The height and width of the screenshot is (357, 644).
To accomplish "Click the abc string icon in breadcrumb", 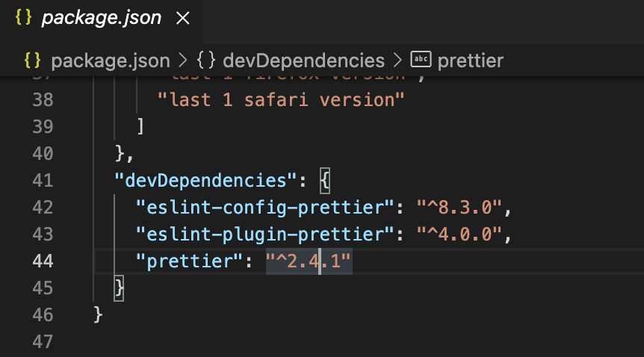I will pos(421,60).
